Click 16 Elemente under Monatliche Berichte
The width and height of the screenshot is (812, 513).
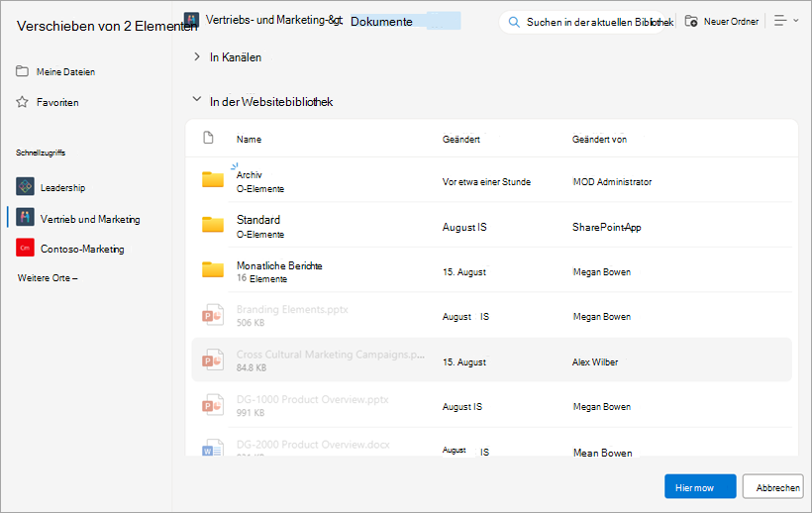coord(262,278)
